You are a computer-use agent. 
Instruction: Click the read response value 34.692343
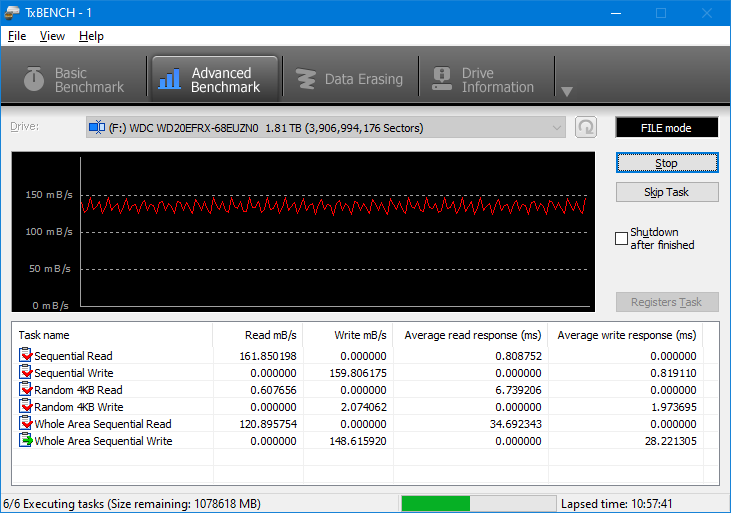coord(516,424)
